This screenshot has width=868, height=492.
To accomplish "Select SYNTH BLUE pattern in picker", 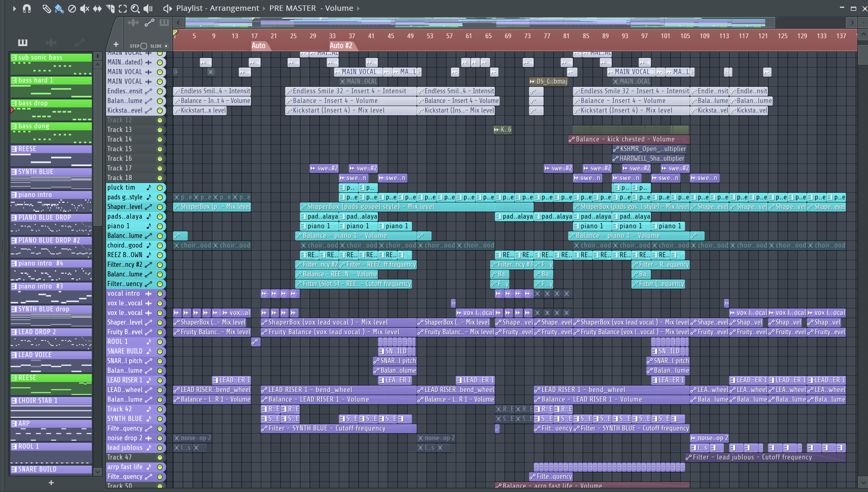I will (51, 179).
